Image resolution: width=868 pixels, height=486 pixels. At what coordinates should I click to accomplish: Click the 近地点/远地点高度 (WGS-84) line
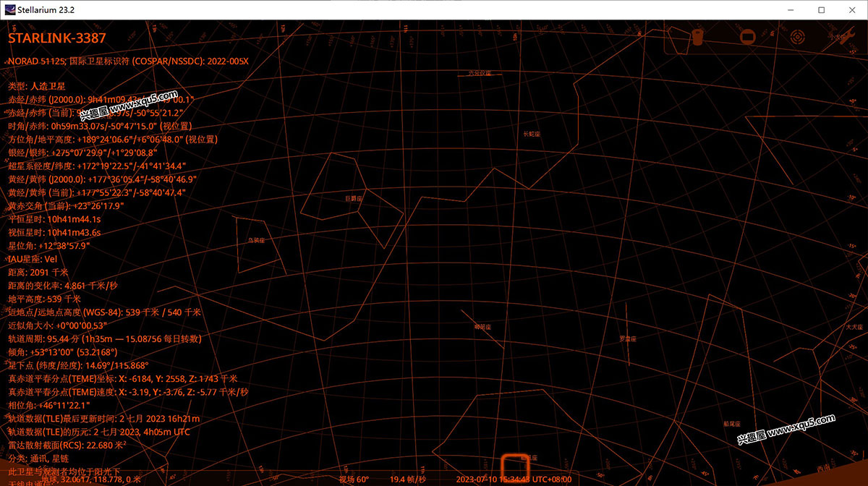104,312
